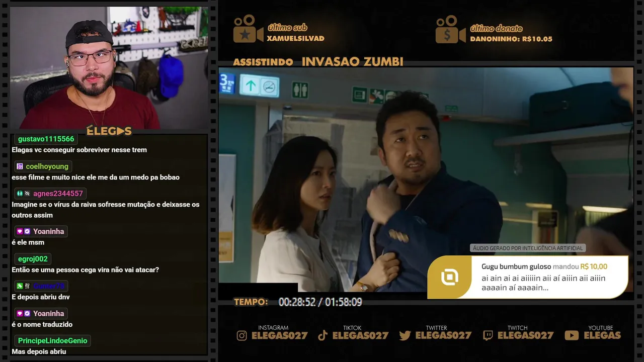Click message 'Então se uma pessoa cega vira'
This screenshot has width=644, height=362.
85,269
